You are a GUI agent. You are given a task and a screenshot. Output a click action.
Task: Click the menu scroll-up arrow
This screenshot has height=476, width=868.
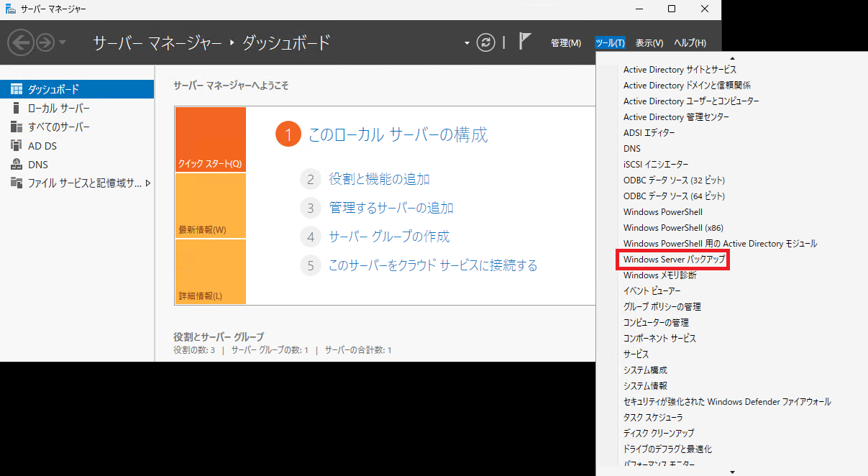pos(732,58)
